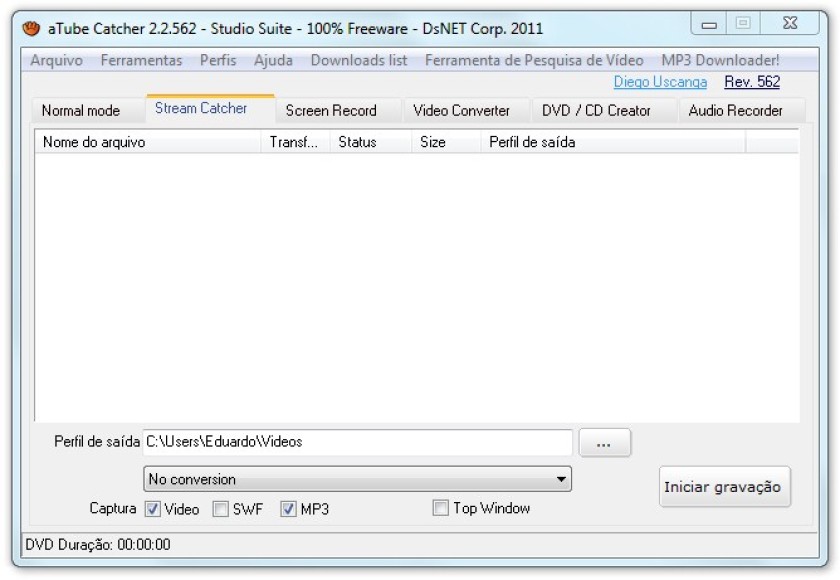Go to the Video Converter tab
Screen dimensions: 840x580
tap(466, 111)
